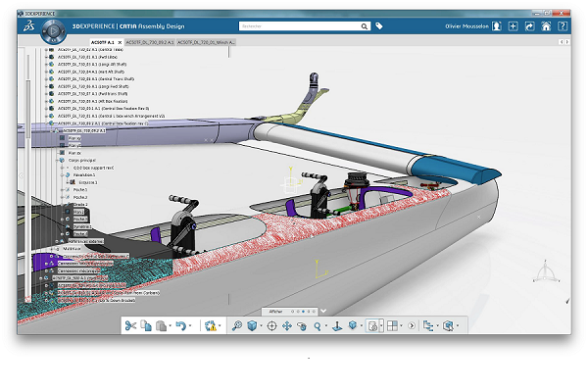The image size is (588, 392).
Task: Open dropdown arrow next to Undo icon
Action: pos(190,325)
